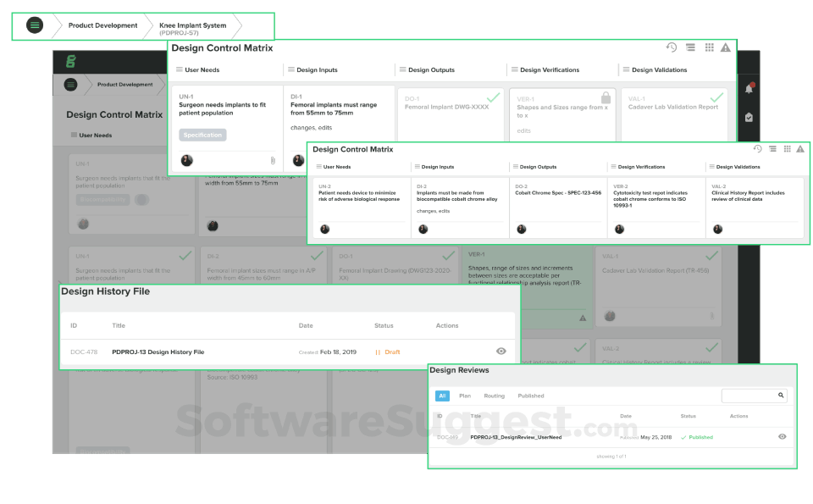Switch to list view in top Design Control Matrix panel

(691, 47)
